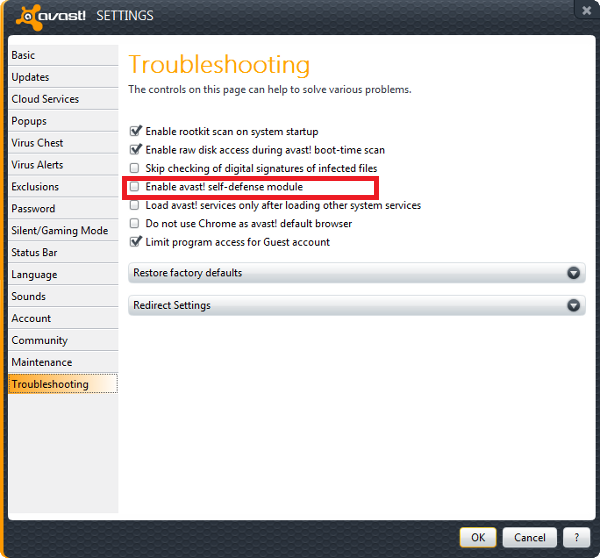Click the Restore factory defaults arrow icon
This screenshot has width=600, height=558.
coord(573,273)
